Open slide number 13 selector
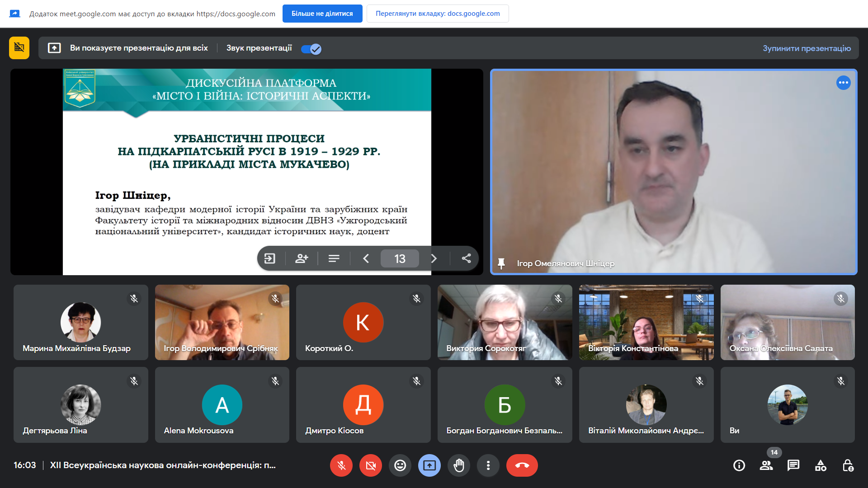Image resolution: width=868 pixels, height=488 pixels. 400,258
